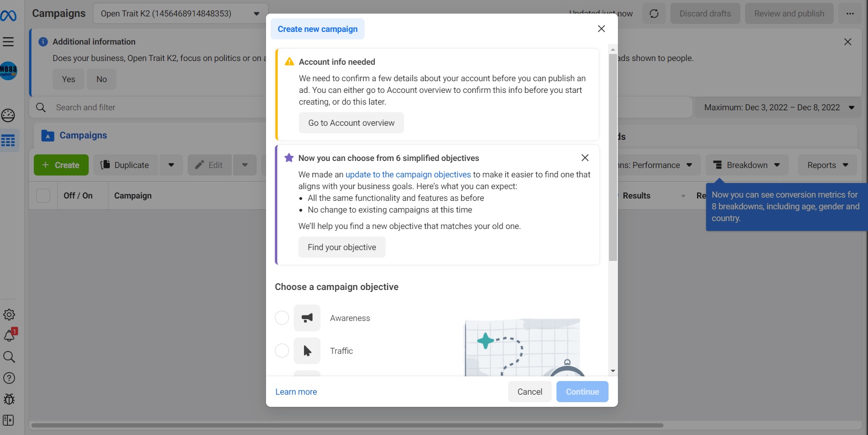Answer No to politics question
The width and height of the screenshot is (868, 435).
101,79
